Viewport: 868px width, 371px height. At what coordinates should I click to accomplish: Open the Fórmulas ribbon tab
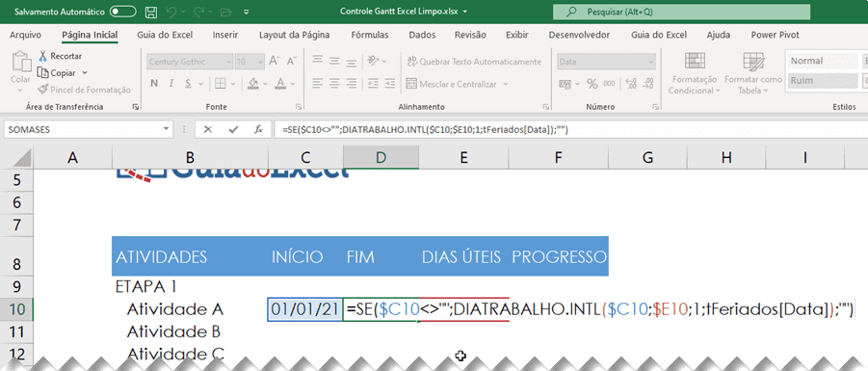369,35
